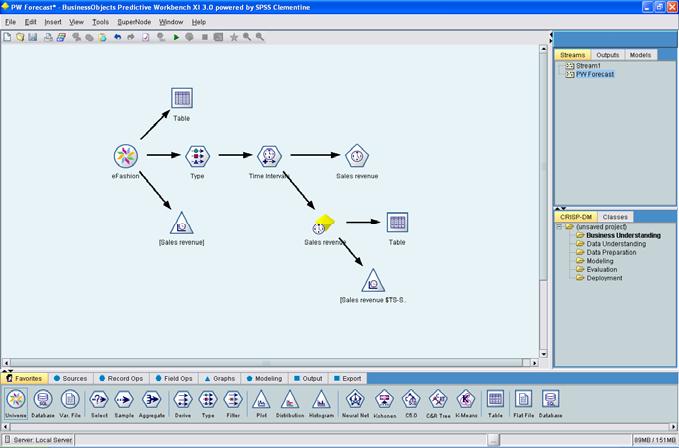Screen dimensions: 679x448
Task: Select the eFashion universe source node
Action: click(126, 156)
